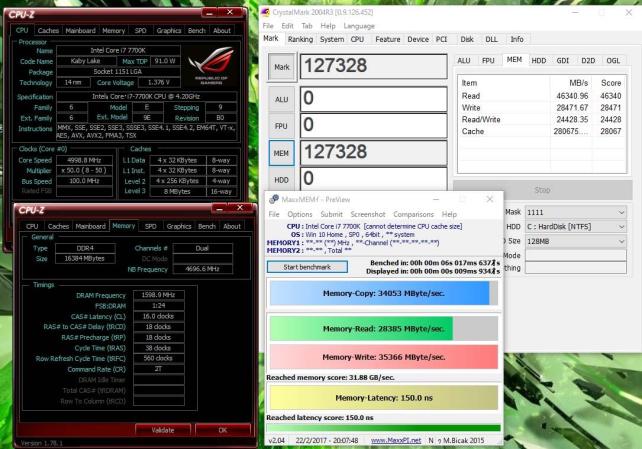Open the SPD tab in upper CPU-Z window
Viewport: 642px width, 449px height.
coord(140,31)
